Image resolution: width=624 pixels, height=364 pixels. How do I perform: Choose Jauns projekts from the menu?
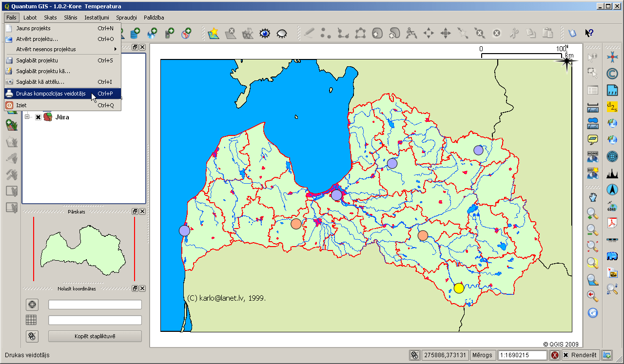(62, 28)
